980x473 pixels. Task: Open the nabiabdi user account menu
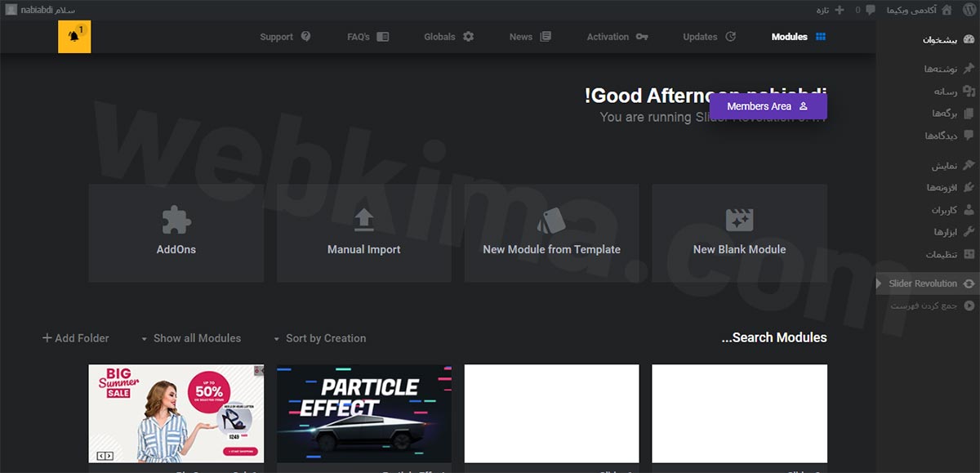point(40,10)
